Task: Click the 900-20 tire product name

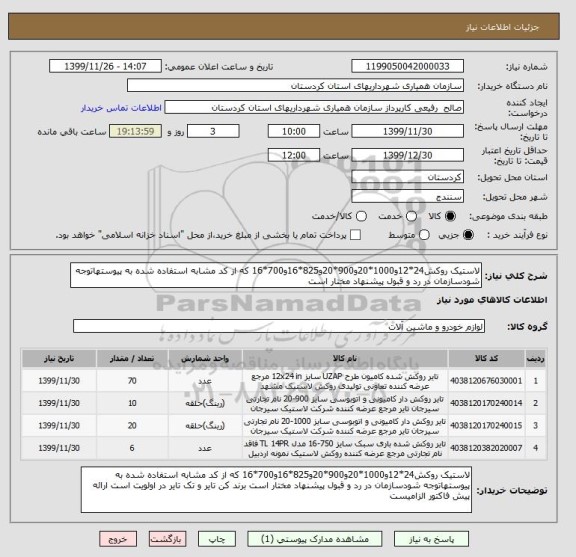Action: pyautogui.click(x=345, y=403)
